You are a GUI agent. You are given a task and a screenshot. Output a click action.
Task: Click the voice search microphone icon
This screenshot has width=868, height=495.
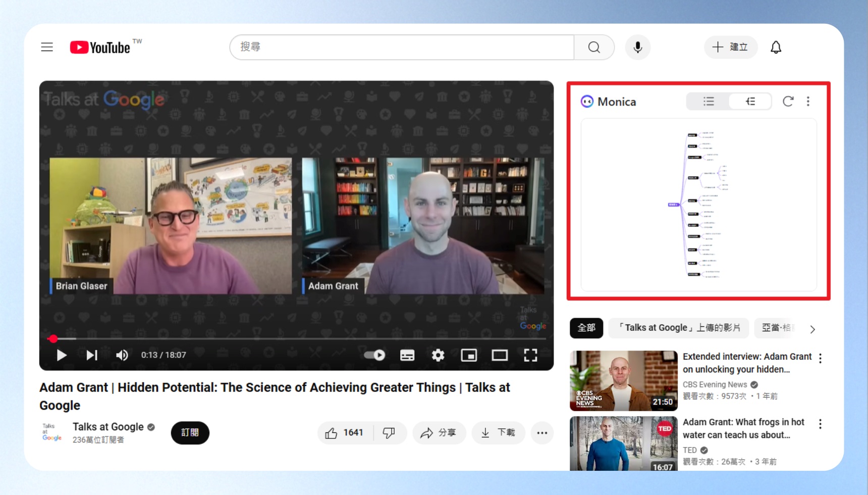click(x=638, y=47)
